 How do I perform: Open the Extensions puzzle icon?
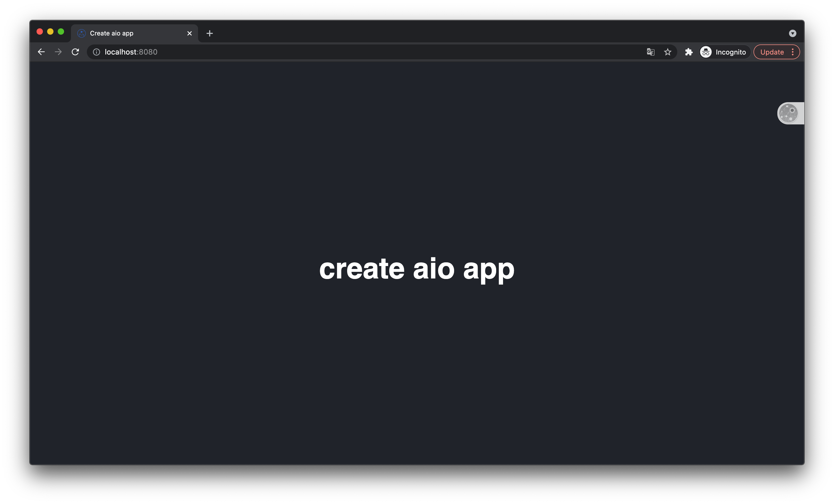click(688, 52)
